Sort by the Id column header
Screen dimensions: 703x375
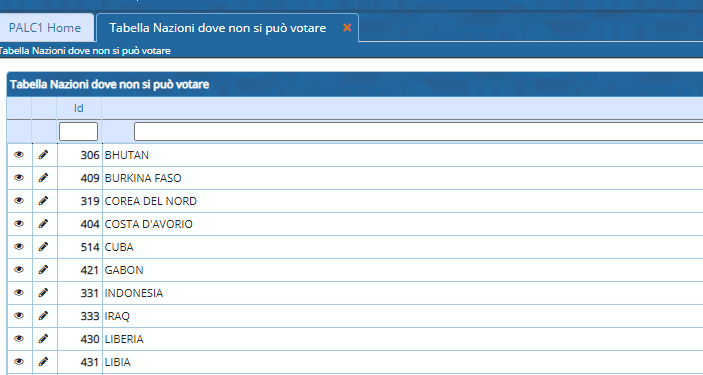pyautogui.click(x=79, y=108)
